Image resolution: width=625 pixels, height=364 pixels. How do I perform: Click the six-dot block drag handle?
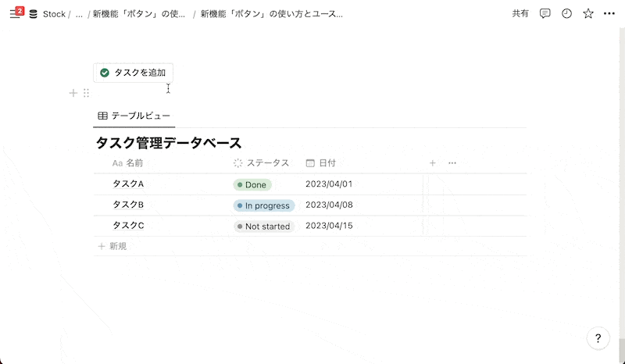pyautogui.click(x=86, y=93)
